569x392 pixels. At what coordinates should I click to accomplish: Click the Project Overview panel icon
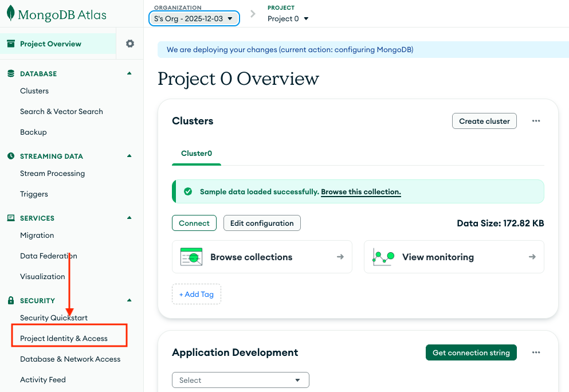click(10, 43)
